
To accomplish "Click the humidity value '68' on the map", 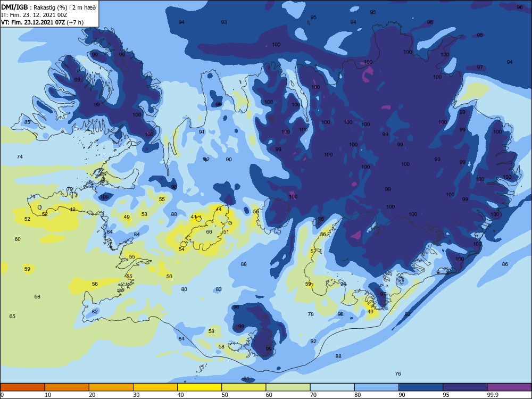I will (x=37, y=297).
